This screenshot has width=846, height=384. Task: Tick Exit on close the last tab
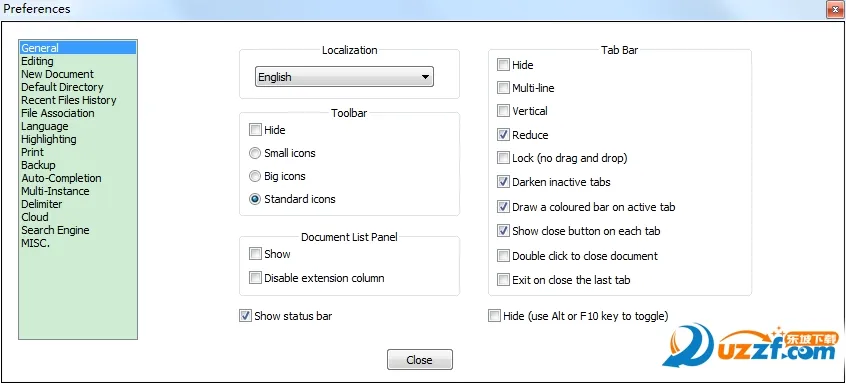tap(503, 280)
